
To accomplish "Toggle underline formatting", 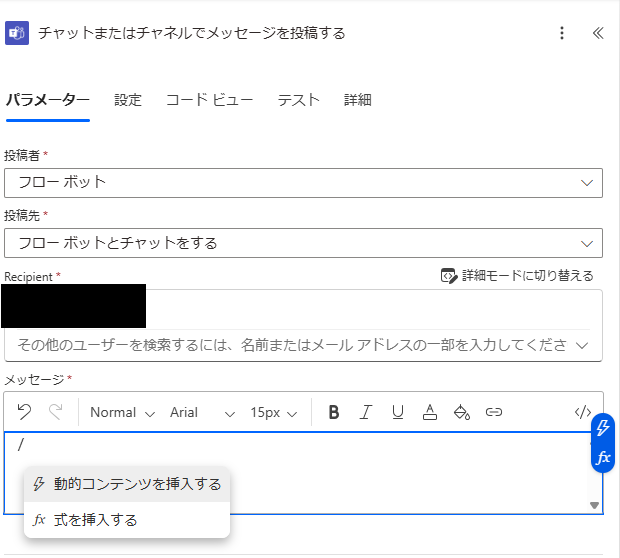I will pyautogui.click(x=398, y=412).
